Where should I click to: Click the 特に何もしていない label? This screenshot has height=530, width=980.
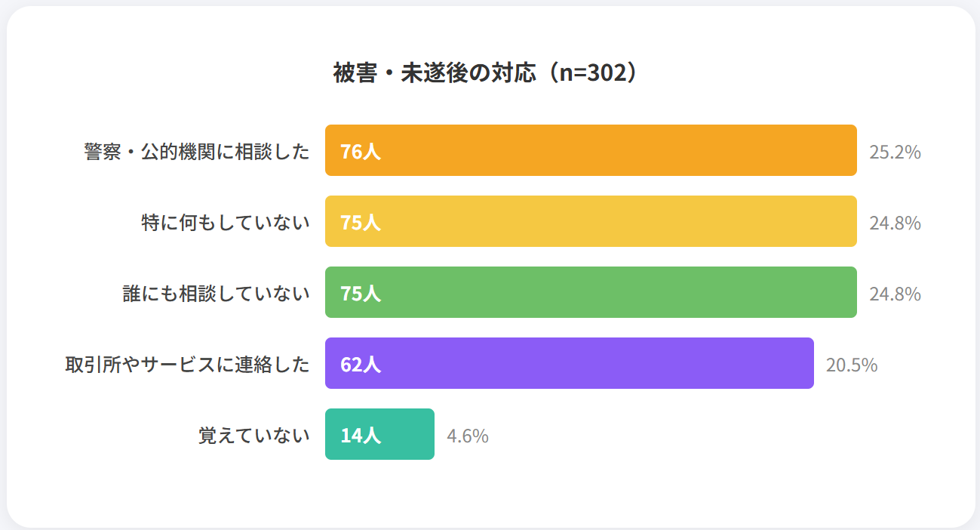[x=226, y=223]
